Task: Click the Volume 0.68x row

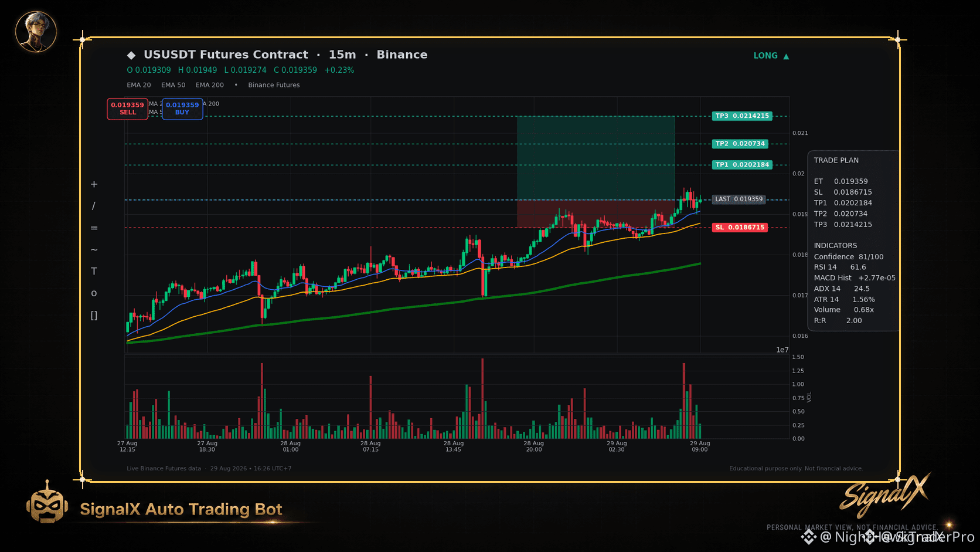Action: [844, 310]
